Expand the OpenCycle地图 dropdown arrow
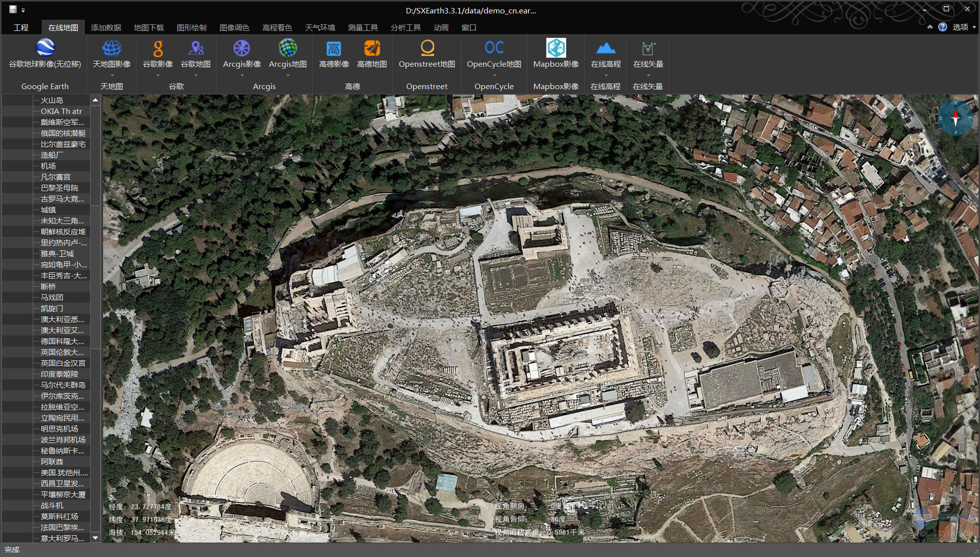Screen dimensions: 980x557 [494, 76]
